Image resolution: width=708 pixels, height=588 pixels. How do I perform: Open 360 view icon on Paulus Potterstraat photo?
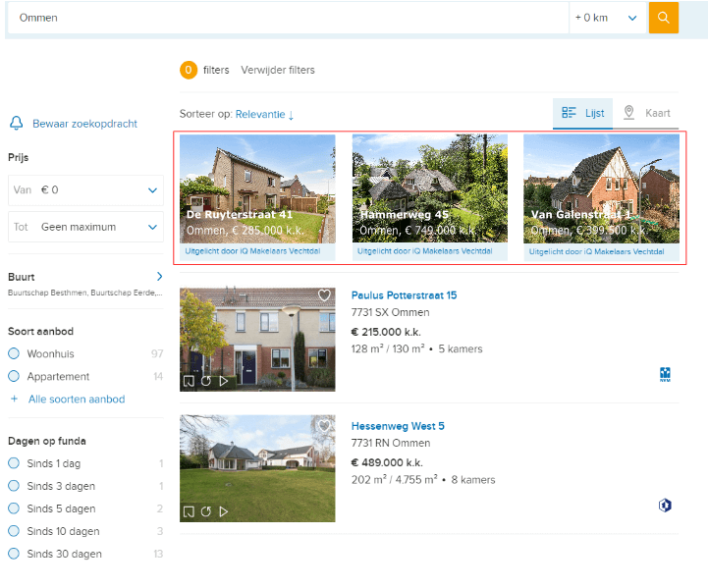pyautogui.click(x=206, y=381)
